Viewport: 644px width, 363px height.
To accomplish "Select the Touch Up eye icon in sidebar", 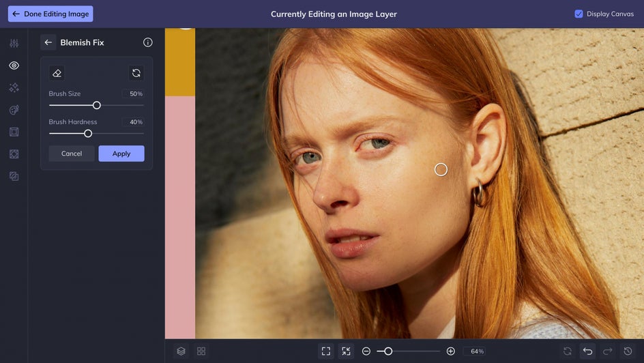I will (x=14, y=66).
